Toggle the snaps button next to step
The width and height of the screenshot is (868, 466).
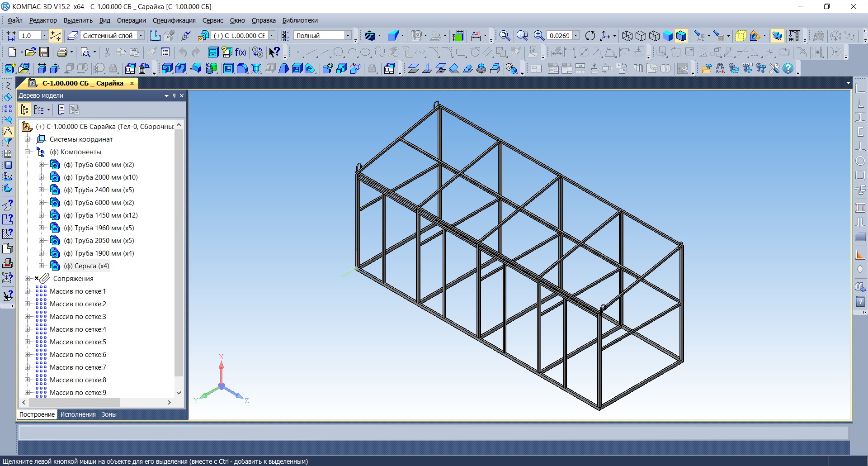[x=55, y=36]
